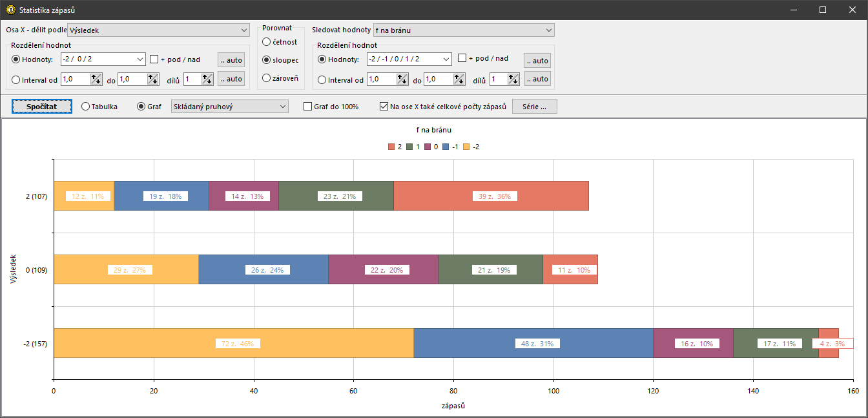Click the legend swatch for series -1
Screen dimensions: 868x418
446,147
